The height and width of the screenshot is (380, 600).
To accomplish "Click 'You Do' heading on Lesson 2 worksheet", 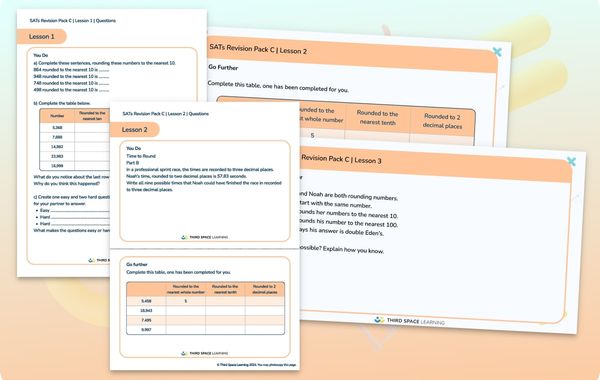I will click(134, 148).
